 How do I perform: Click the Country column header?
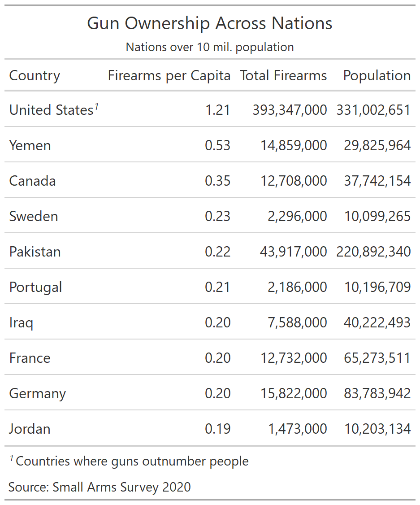35,76
